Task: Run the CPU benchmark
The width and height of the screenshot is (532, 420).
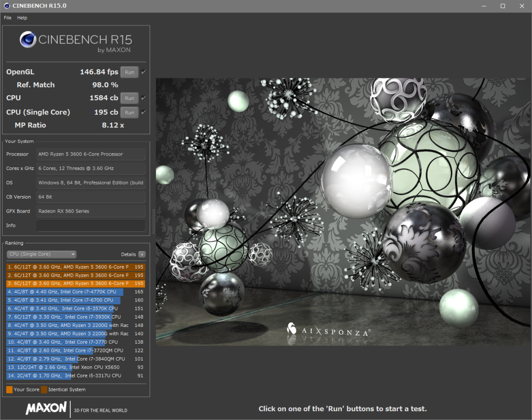Action: [x=129, y=98]
